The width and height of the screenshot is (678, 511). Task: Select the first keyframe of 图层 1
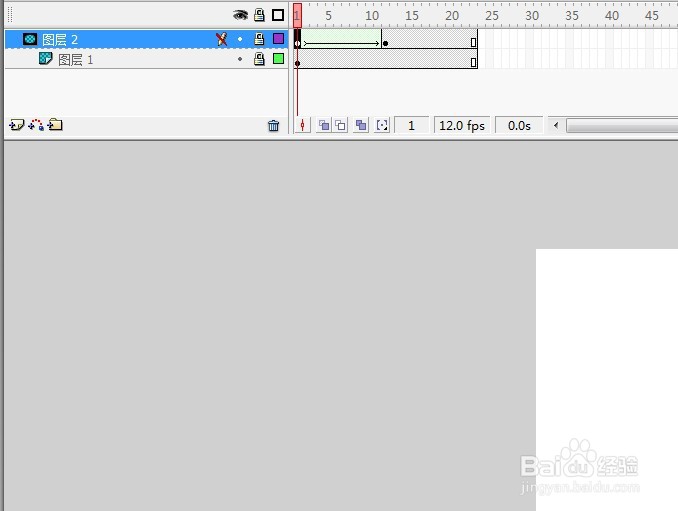[297, 63]
